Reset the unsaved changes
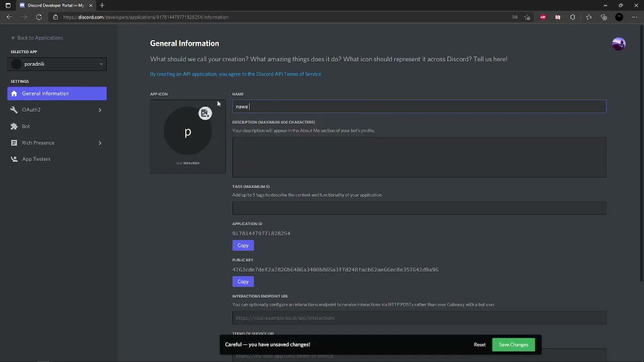Image resolution: width=644 pixels, height=362 pixels. tap(479, 345)
